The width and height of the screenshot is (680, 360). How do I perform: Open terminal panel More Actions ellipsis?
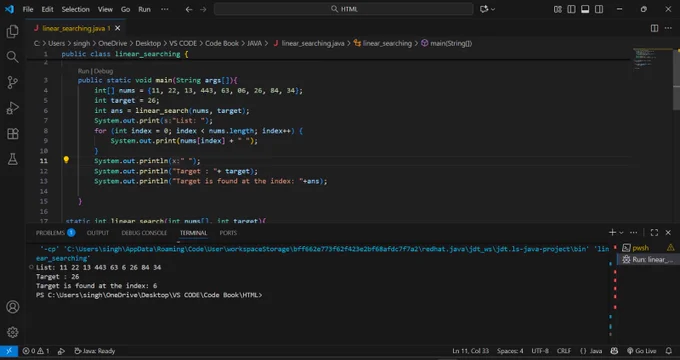tap(634, 232)
